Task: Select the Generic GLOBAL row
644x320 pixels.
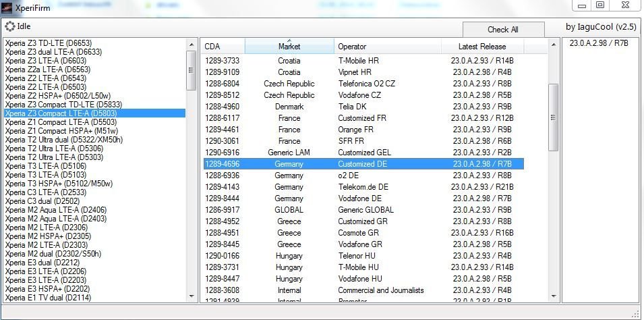Action: (x=364, y=210)
